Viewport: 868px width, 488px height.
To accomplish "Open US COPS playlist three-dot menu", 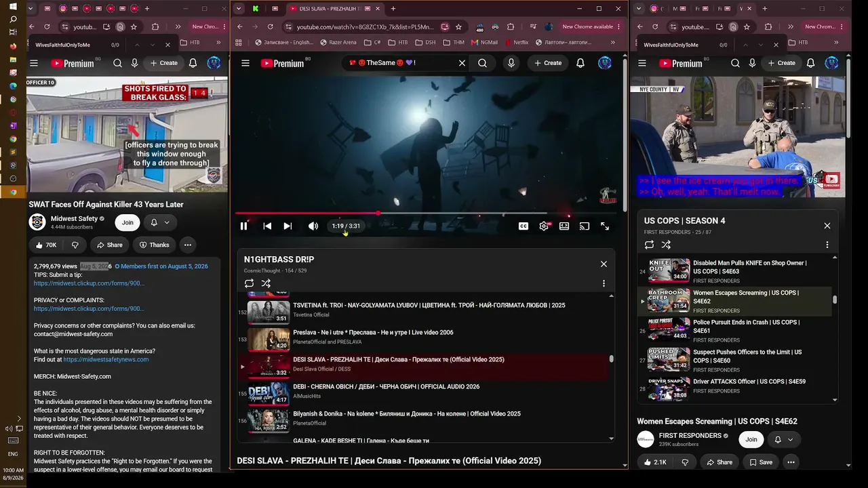I will (827, 245).
